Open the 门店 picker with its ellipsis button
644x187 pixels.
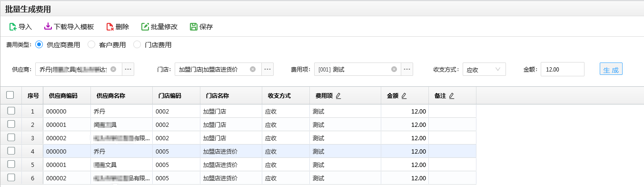(x=268, y=69)
